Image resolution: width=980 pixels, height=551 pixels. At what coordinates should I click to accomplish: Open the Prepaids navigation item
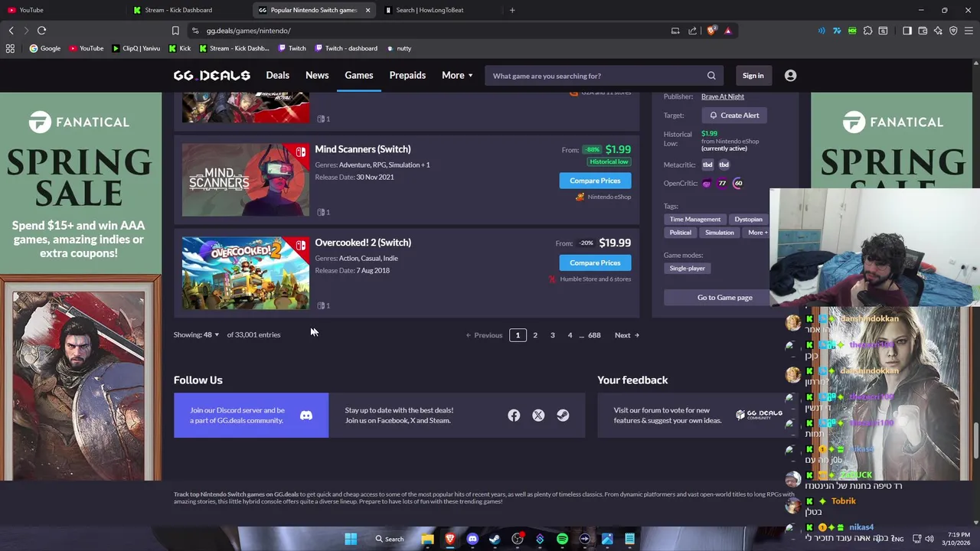coord(407,76)
